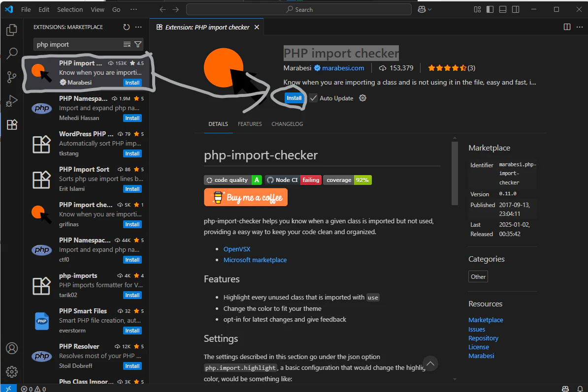Open the License resource link
The width and height of the screenshot is (588, 392).
click(x=479, y=347)
